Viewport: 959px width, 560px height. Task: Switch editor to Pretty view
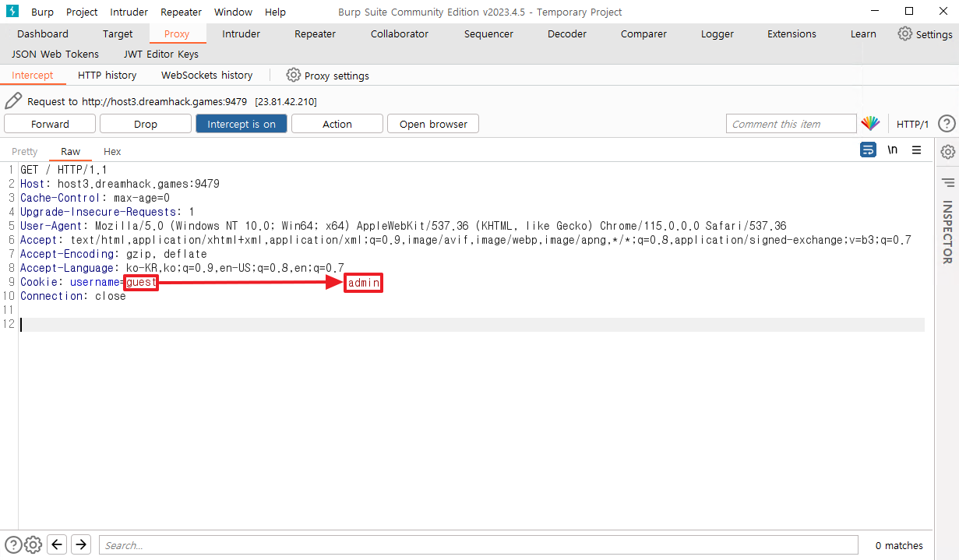[x=24, y=152]
